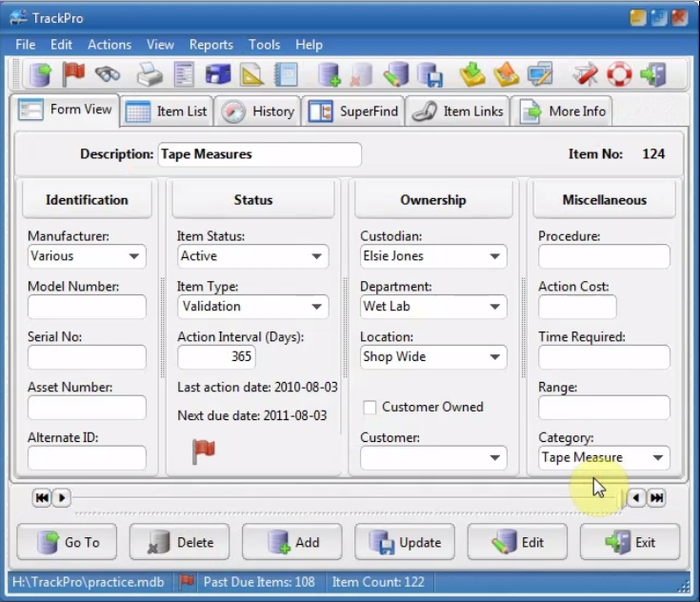Image resolution: width=700 pixels, height=602 pixels.
Task: Expand the Customer dropdown
Action: click(x=494, y=458)
